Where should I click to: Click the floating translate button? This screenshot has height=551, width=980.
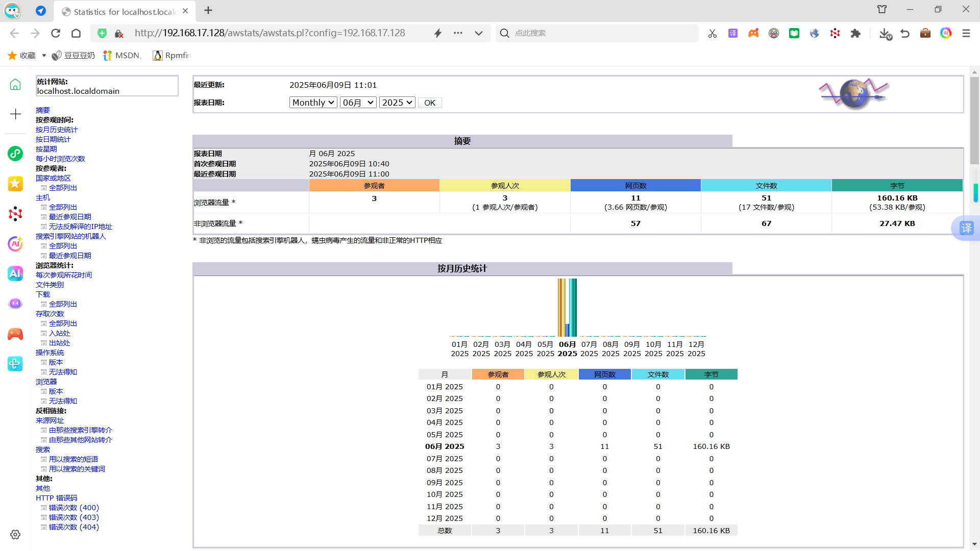(966, 228)
